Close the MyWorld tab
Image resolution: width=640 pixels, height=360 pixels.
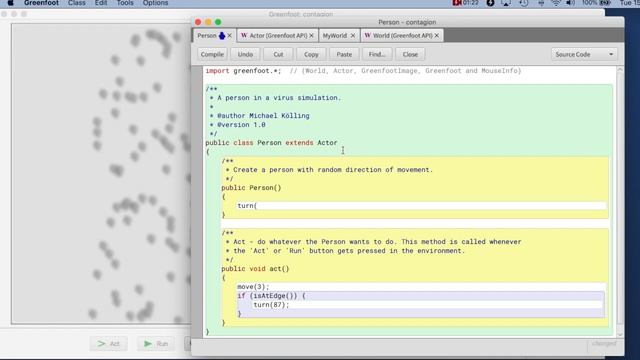(x=353, y=36)
